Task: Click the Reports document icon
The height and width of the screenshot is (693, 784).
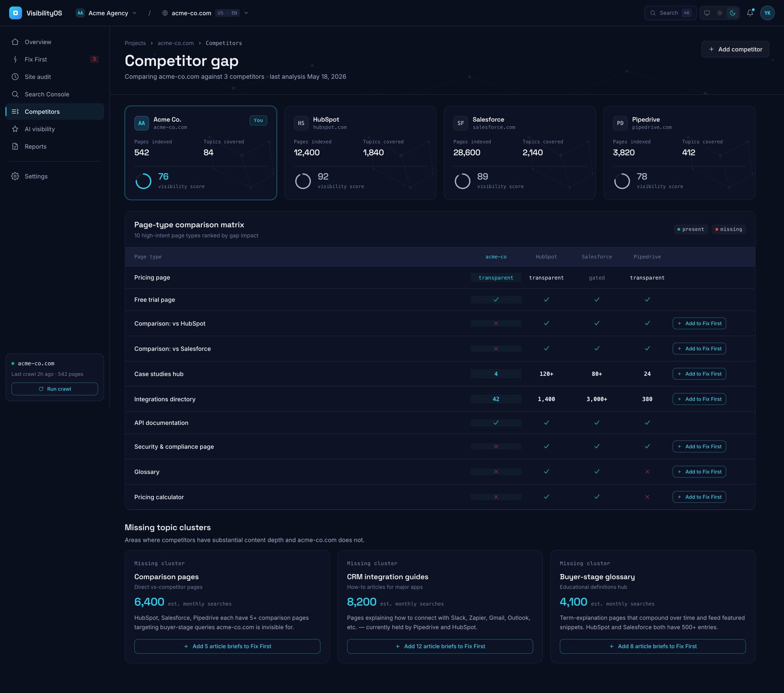Action: (x=15, y=147)
